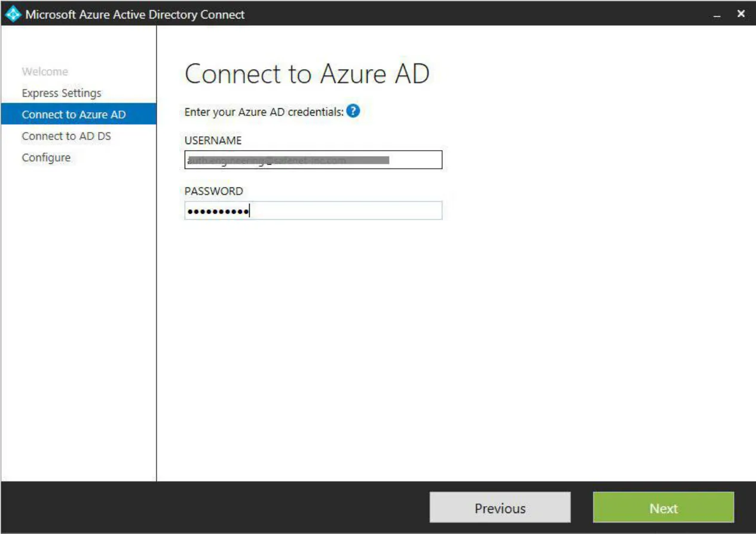Proceed with the green Next button
756x534 pixels.
tap(663, 508)
